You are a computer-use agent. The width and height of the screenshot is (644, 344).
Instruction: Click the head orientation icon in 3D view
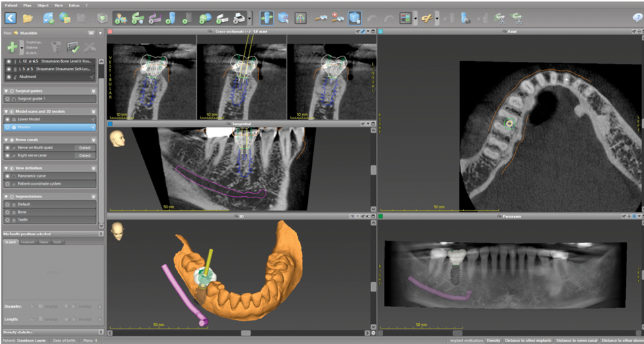pos(118,230)
